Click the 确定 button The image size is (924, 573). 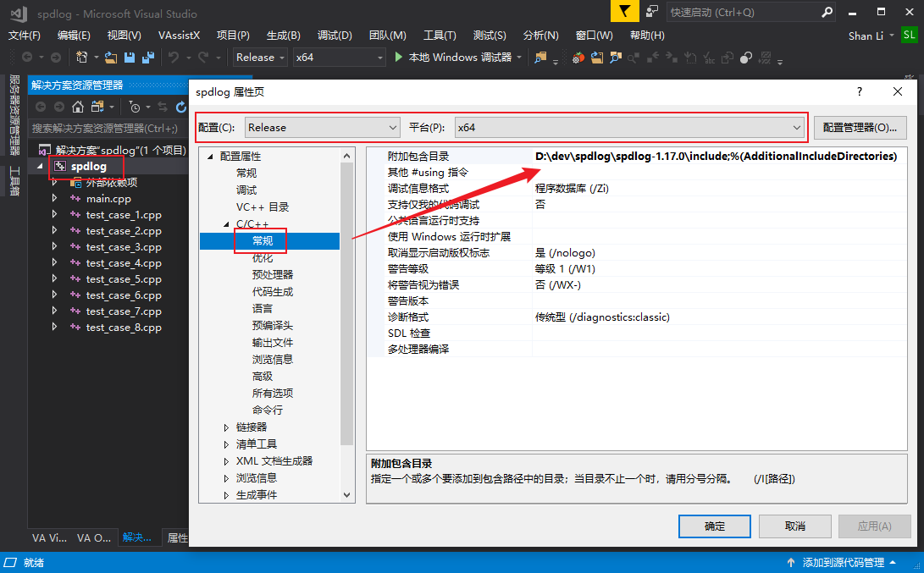click(x=715, y=526)
